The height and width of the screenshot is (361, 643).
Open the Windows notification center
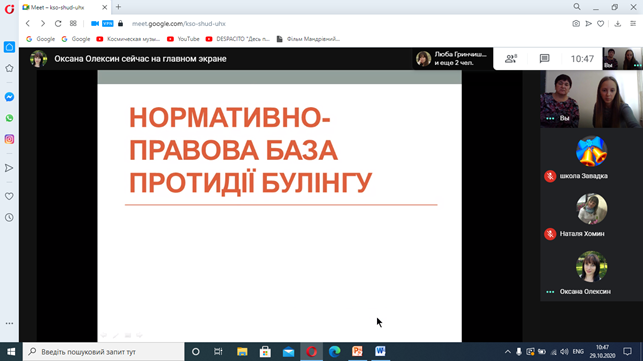627,352
